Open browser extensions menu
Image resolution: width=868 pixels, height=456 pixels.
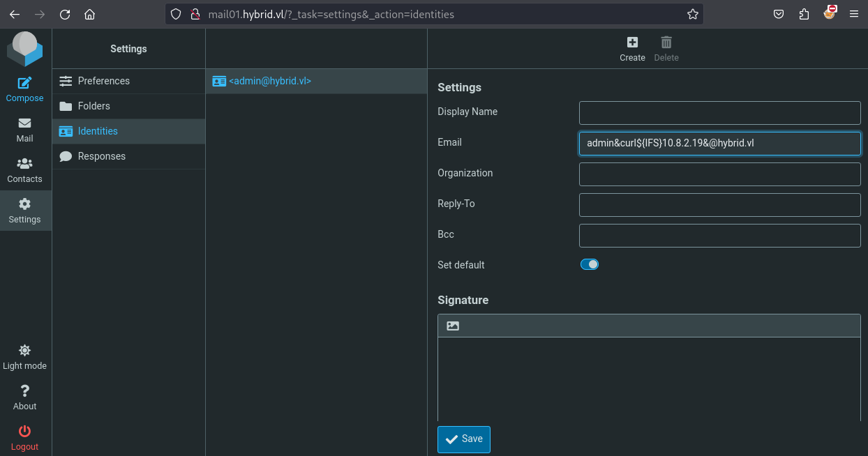coord(805,14)
